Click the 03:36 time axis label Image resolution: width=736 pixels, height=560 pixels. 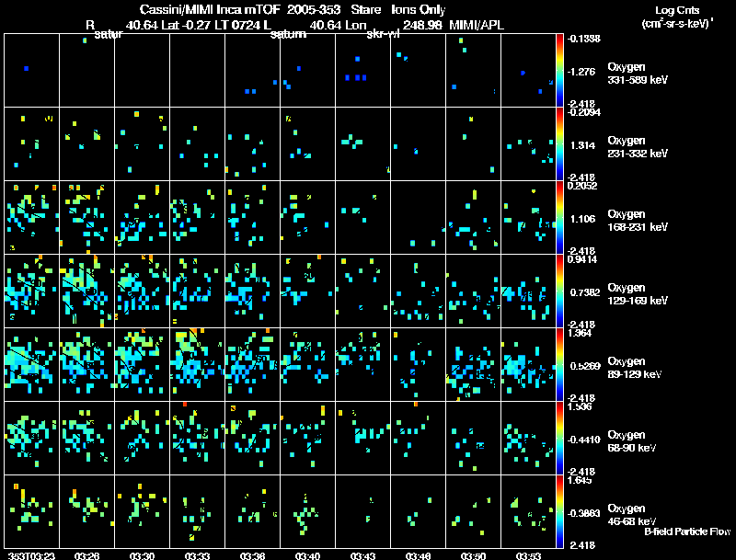click(252, 556)
